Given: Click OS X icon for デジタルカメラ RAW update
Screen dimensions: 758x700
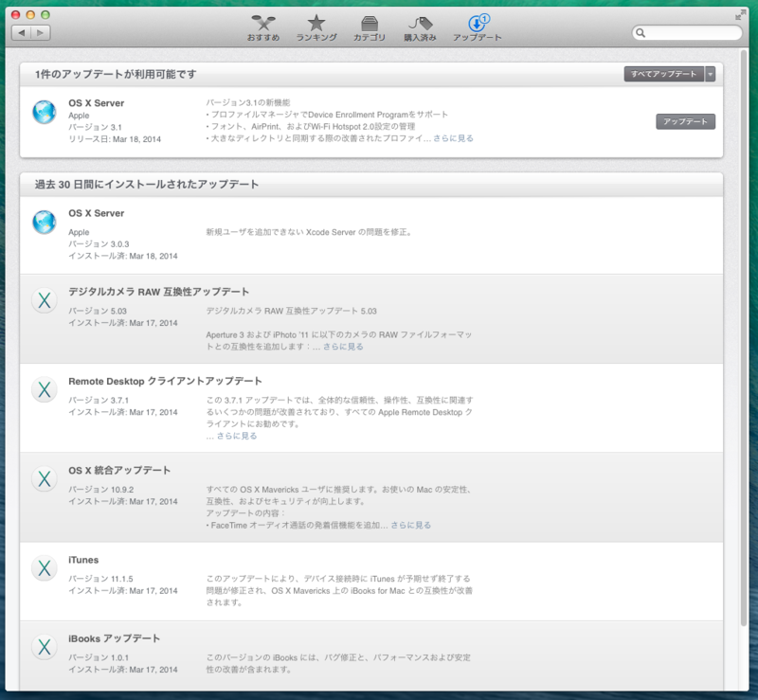Looking at the screenshot, I should coord(45,300).
